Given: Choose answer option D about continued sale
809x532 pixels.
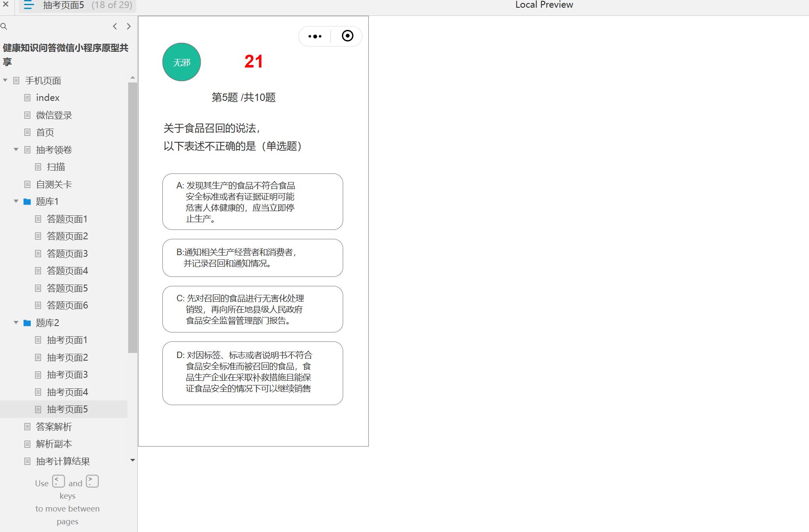Looking at the screenshot, I should (253, 373).
